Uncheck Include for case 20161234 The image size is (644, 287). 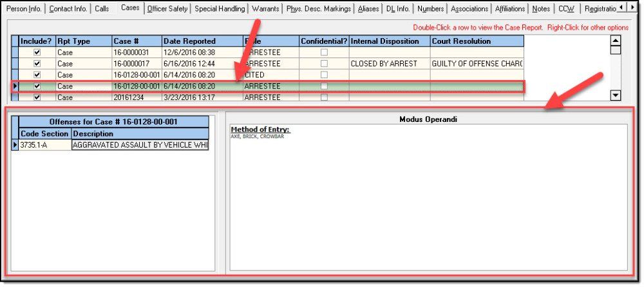coord(37,97)
